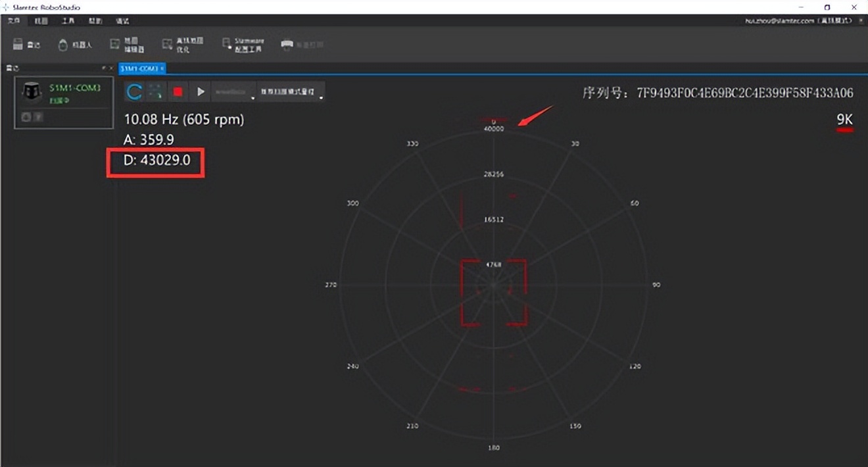868x467 pixels.
Task: Click the Robot toolbar icon
Action: click(x=74, y=45)
